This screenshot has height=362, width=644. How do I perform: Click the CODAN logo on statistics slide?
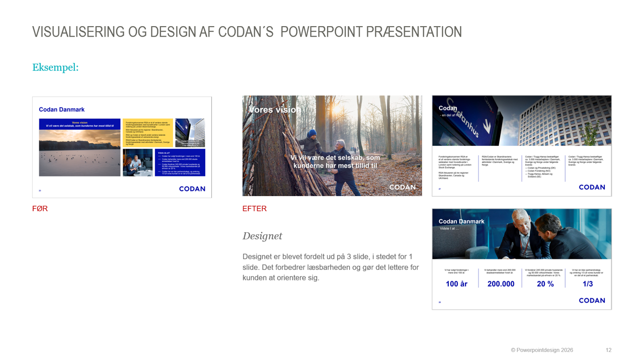pos(592,300)
